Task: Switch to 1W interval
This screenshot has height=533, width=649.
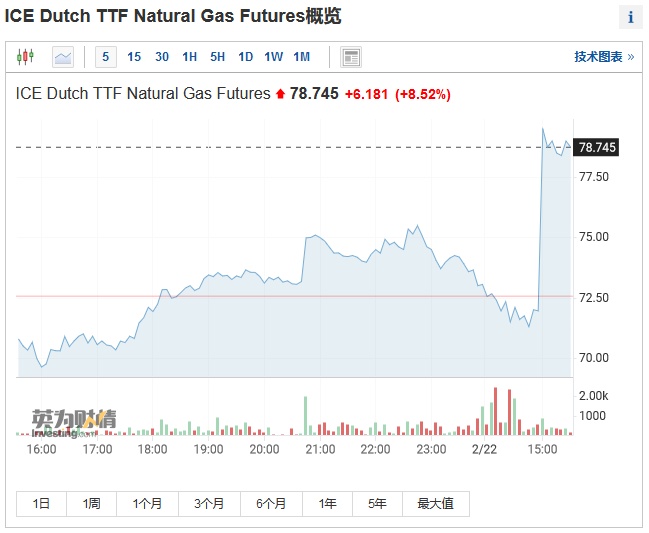Action: pyautogui.click(x=274, y=57)
